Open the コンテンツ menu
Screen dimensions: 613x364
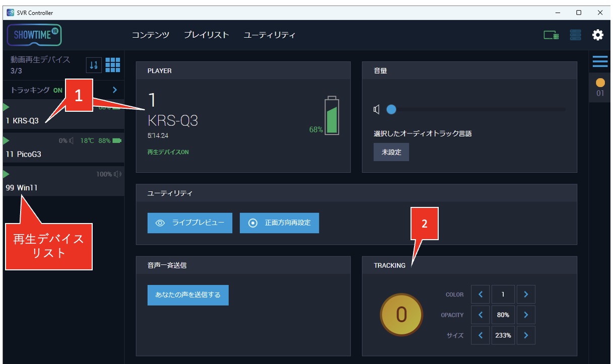tap(150, 35)
